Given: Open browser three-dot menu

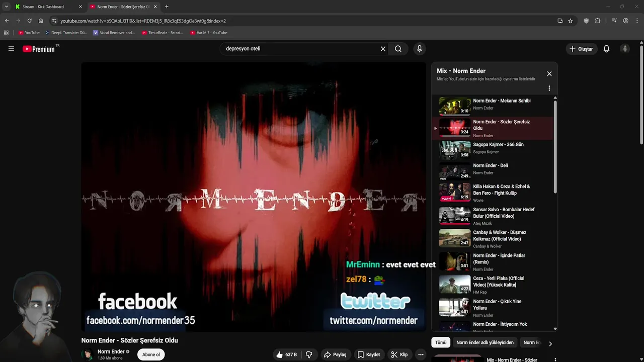Looking at the screenshot, I should click(637, 21).
